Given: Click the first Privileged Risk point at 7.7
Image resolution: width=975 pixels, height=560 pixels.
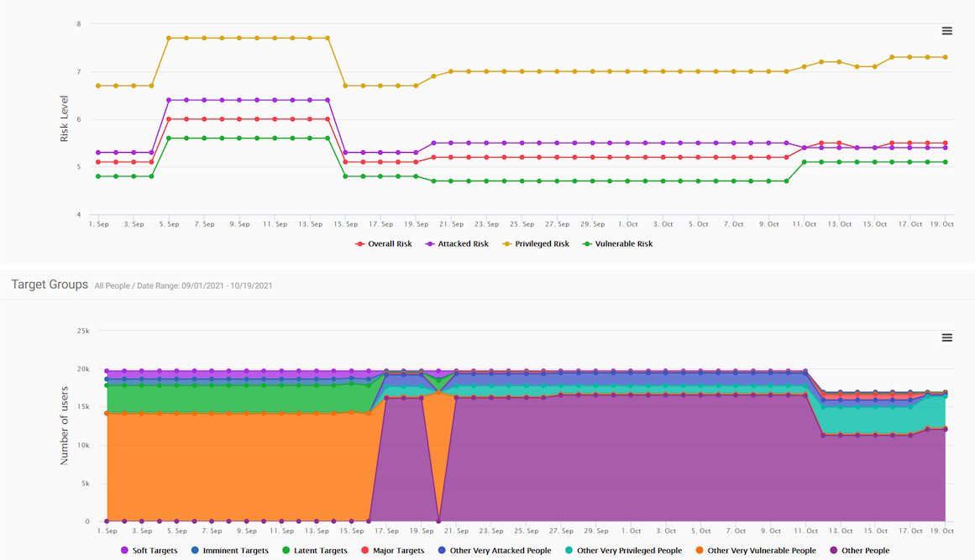Looking at the screenshot, I should pos(169,38).
